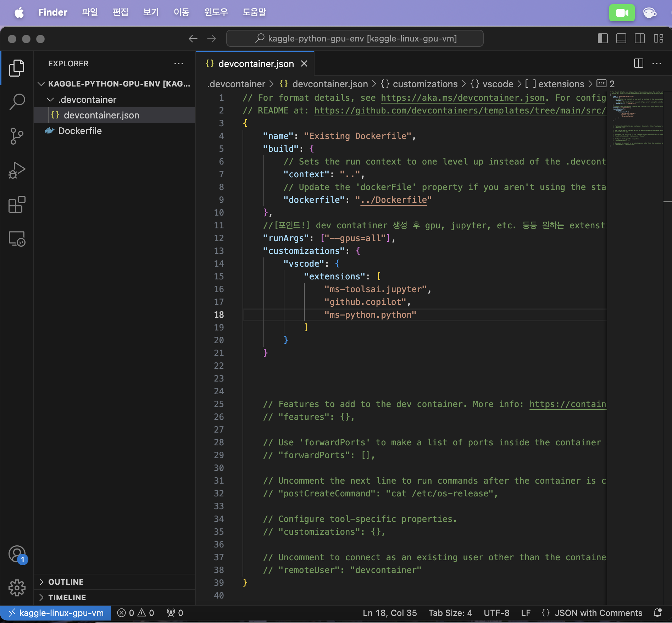Open the 편집 menu

point(121,12)
